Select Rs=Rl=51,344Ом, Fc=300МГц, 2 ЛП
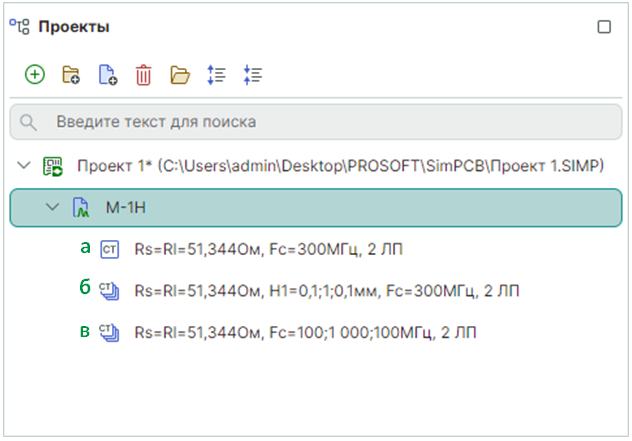The width and height of the screenshot is (632, 441). (268, 250)
